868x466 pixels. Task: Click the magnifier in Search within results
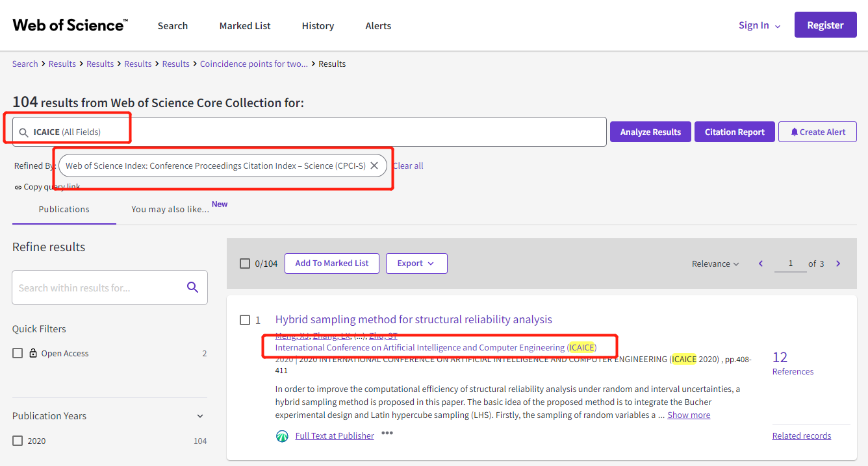[x=192, y=288]
